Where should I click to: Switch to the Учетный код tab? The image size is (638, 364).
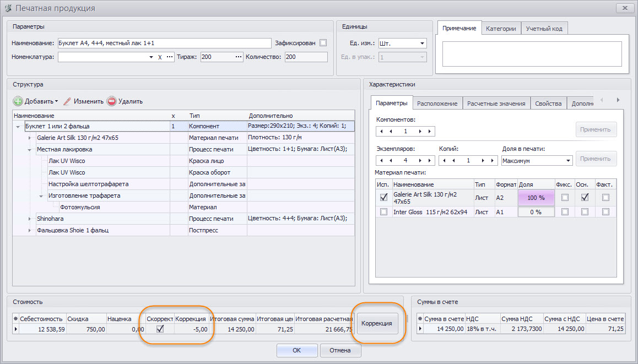coord(544,29)
